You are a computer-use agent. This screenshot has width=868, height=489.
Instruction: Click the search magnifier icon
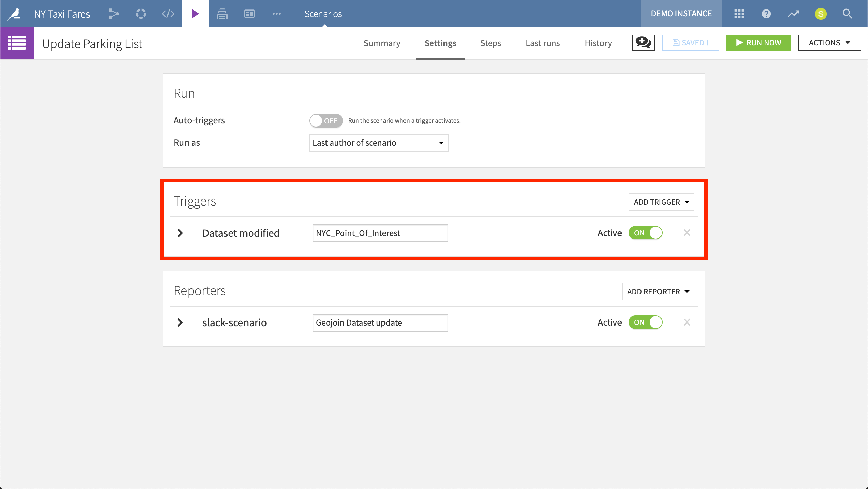pos(847,14)
